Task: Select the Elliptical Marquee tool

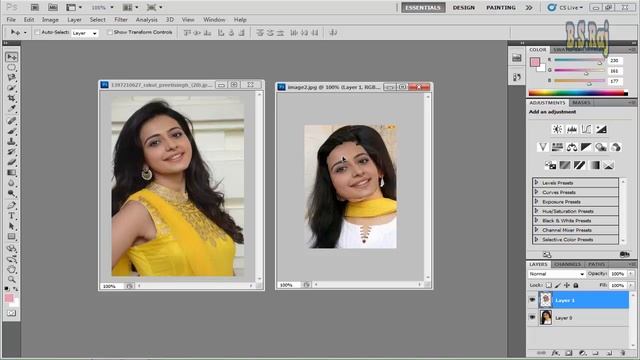Action: pyautogui.click(x=11, y=67)
